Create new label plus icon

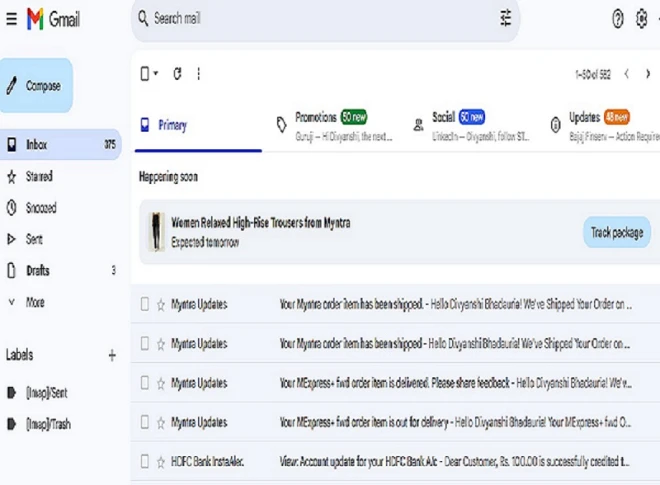point(112,355)
